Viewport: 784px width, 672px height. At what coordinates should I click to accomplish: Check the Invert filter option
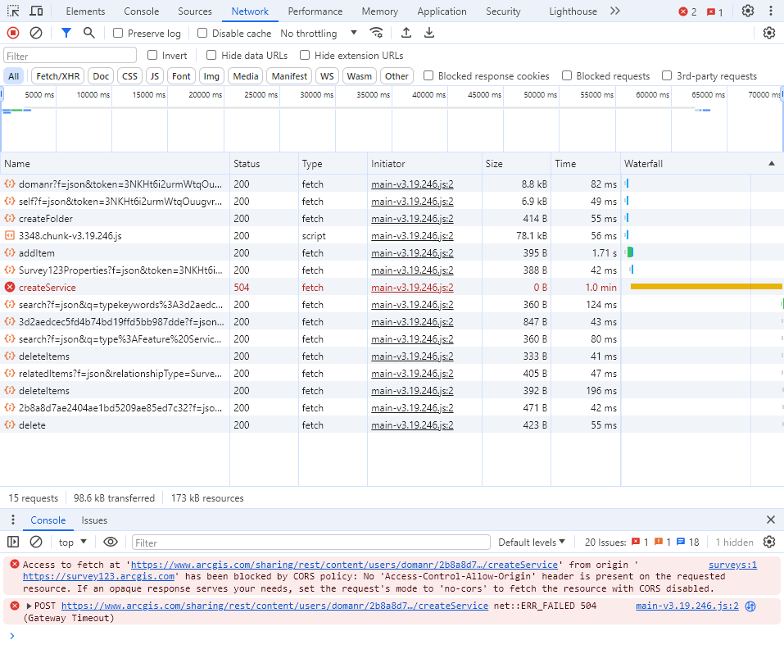click(x=152, y=55)
